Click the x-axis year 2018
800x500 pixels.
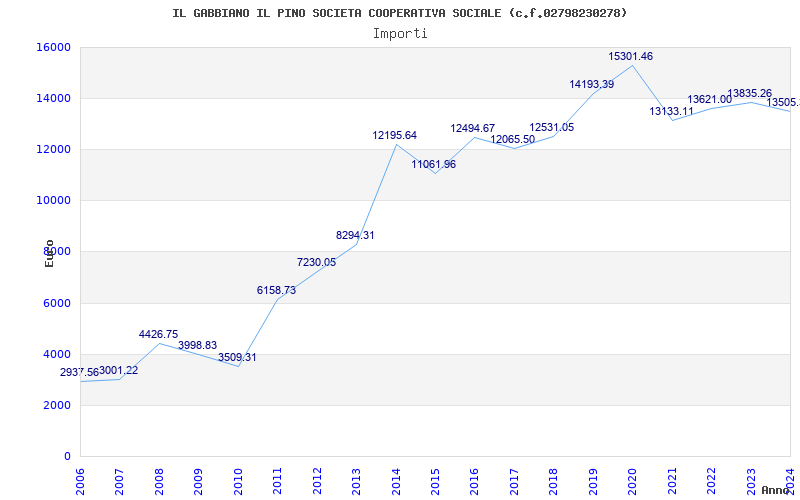pos(554,481)
